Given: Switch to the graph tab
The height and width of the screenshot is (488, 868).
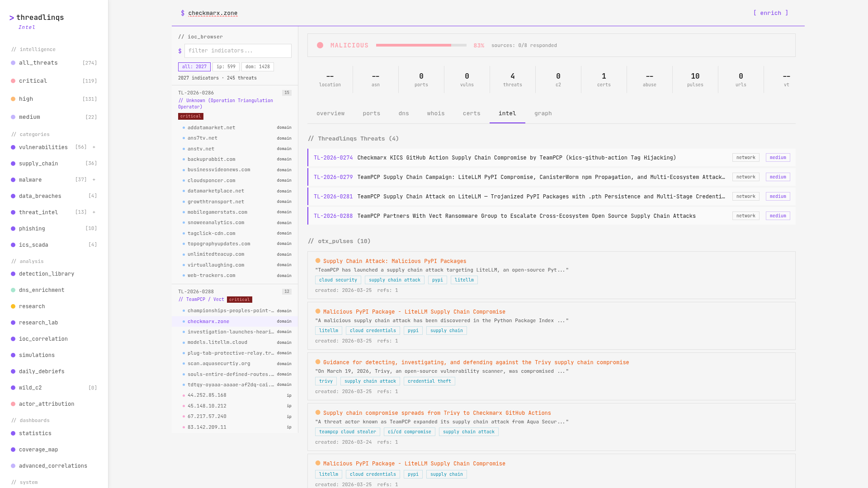Looking at the screenshot, I should (x=543, y=113).
